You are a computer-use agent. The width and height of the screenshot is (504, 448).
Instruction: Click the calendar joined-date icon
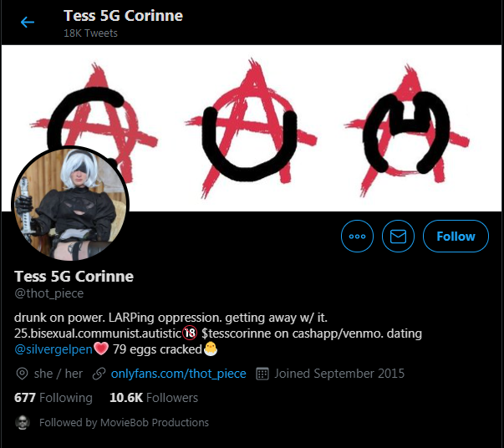(262, 374)
